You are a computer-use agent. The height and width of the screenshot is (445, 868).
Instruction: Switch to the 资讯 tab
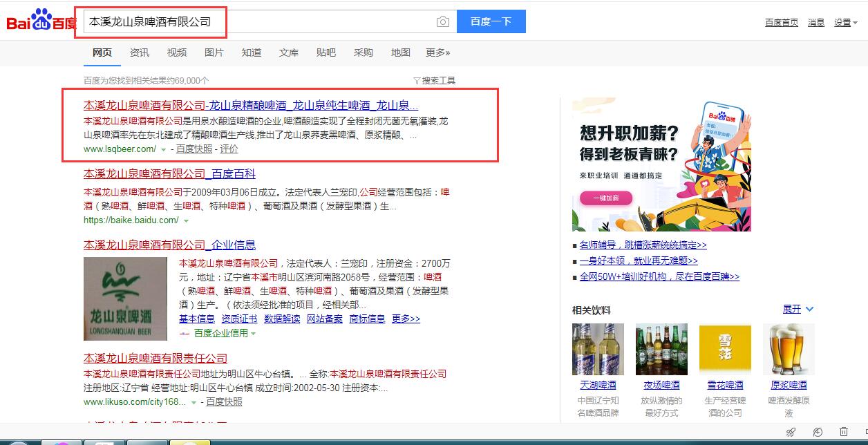pyautogui.click(x=140, y=53)
